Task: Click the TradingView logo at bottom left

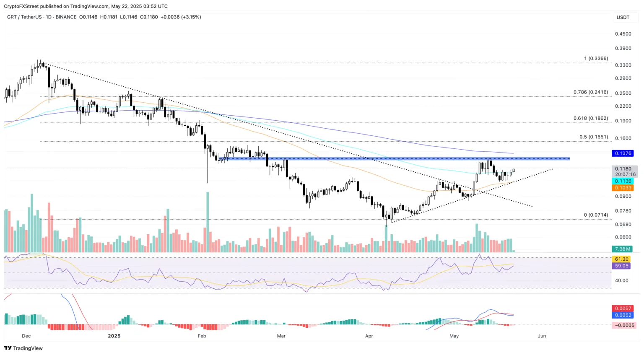Action: (x=23, y=348)
